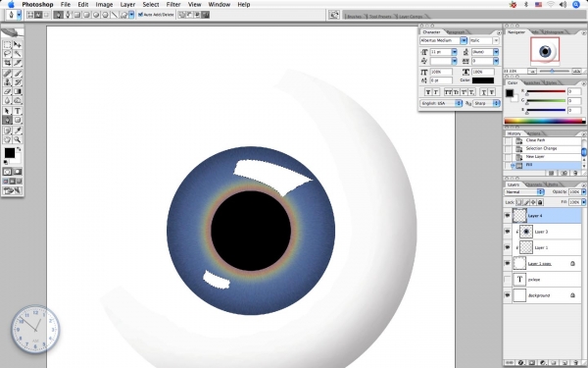The image size is (588, 368).
Task: Open the Select menu
Action: pyautogui.click(x=151, y=5)
